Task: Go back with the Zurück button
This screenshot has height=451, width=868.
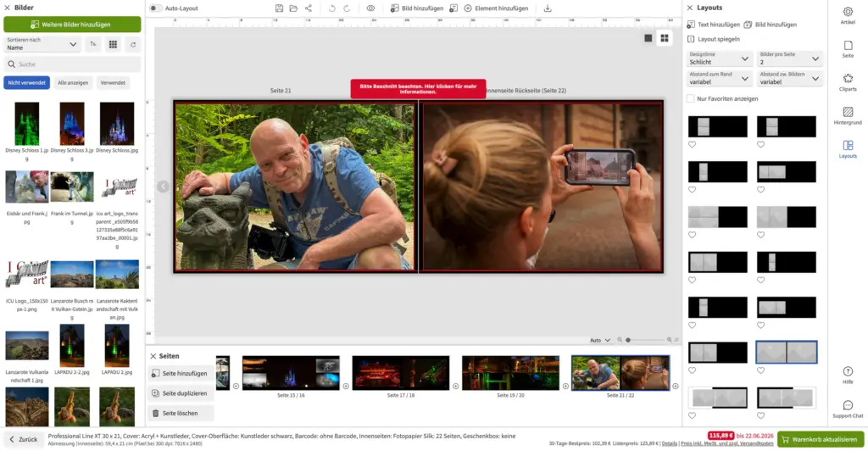Action: point(23,439)
